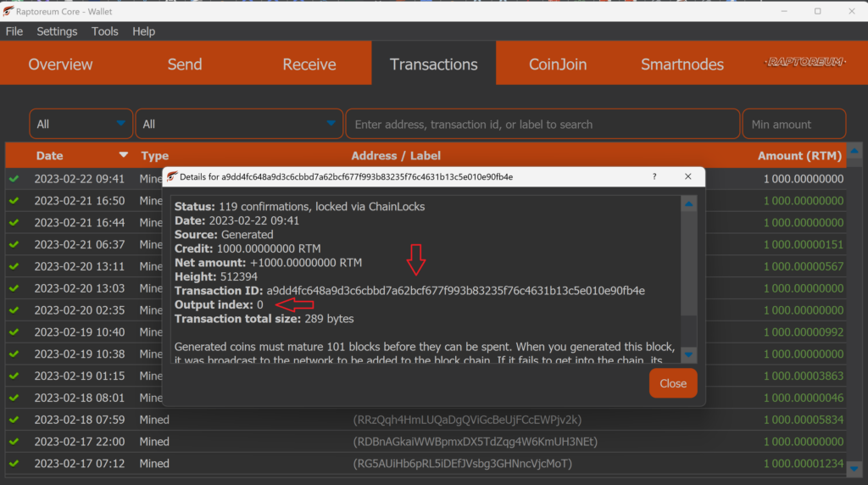The width and height of the screenshot is (868, 485).
Task: Click the confirmed checkmark for 2023-02-19 10:40
Action: (x=14, y=332)
